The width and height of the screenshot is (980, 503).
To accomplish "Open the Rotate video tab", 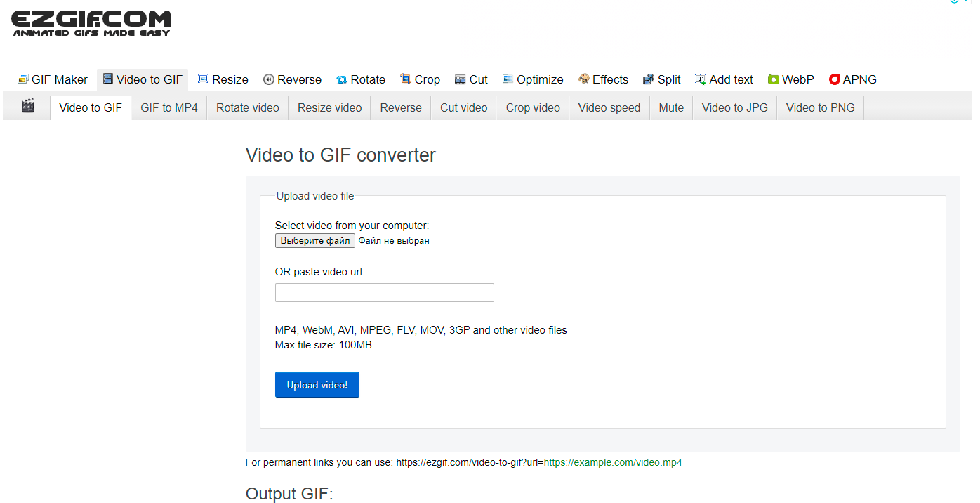I will pyautogui.click(x=248, y=107).
